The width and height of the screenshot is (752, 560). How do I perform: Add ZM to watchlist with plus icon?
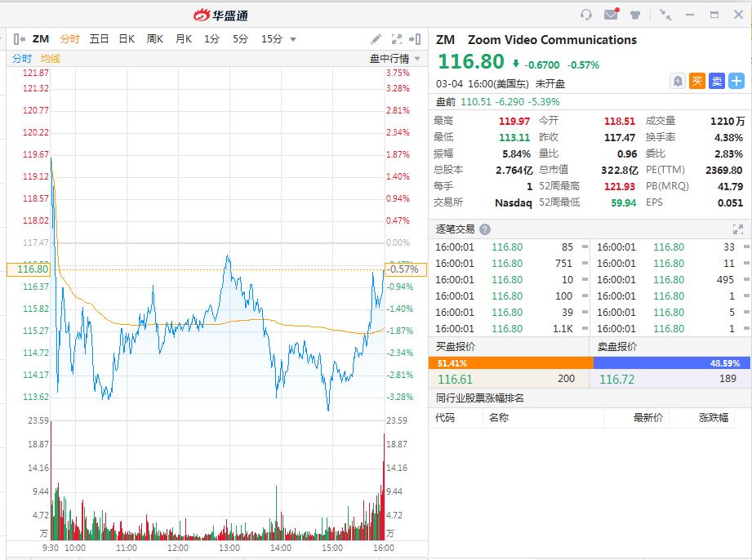click(x=736, y=81)
